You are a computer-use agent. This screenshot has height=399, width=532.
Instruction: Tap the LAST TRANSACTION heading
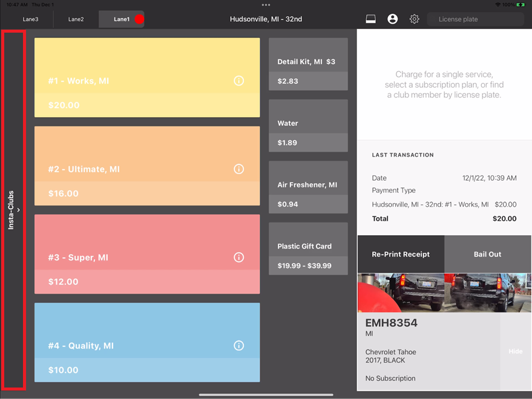402,155
